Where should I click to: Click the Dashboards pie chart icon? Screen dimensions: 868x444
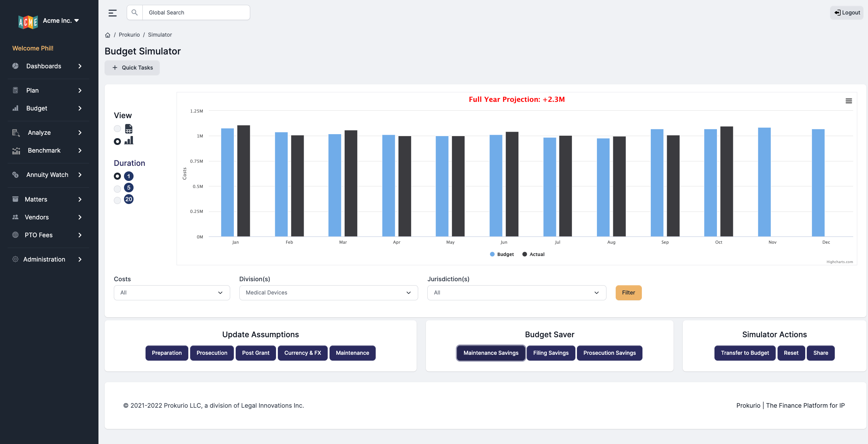tap(15, 66)
